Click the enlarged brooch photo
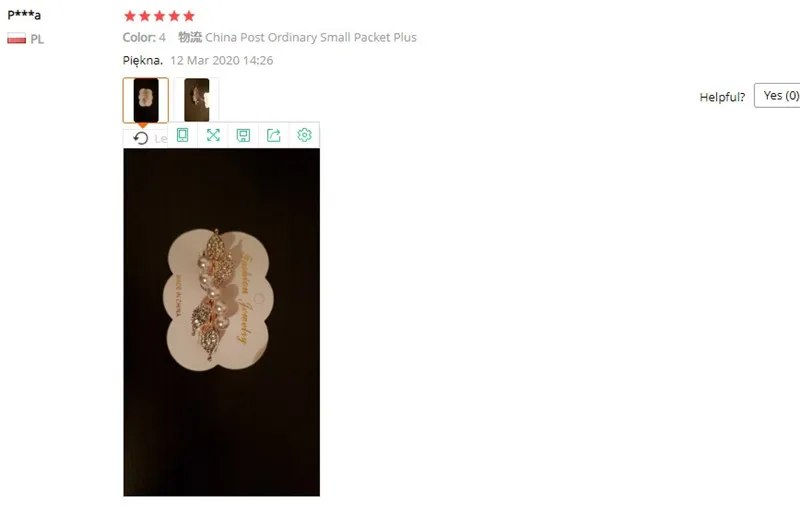 click(x=221, y=322)
